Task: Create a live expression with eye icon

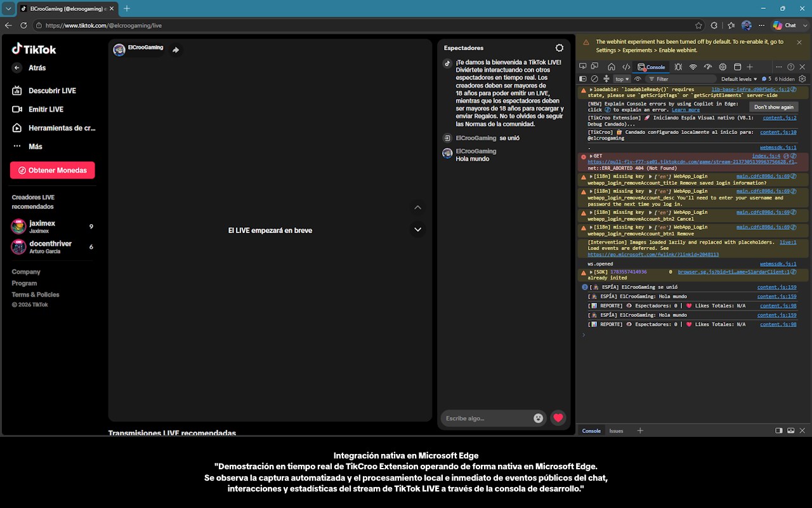Action: [x=638, y=79]
